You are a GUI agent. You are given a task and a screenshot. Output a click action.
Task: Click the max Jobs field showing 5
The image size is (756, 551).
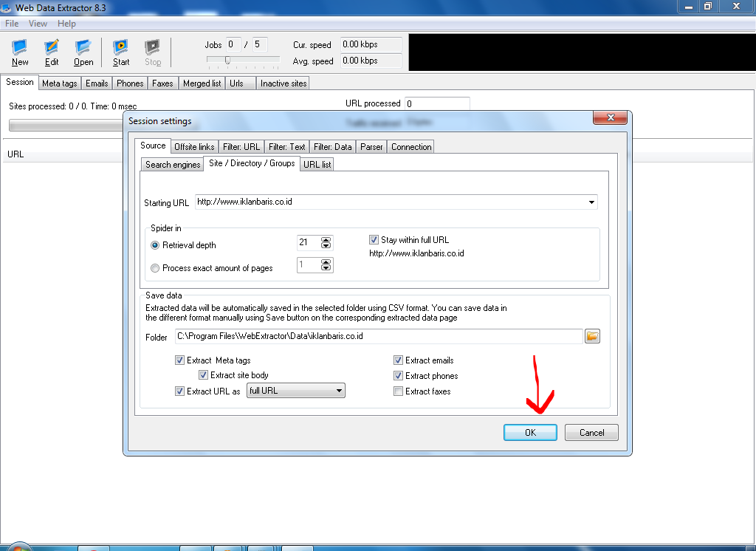259,44
